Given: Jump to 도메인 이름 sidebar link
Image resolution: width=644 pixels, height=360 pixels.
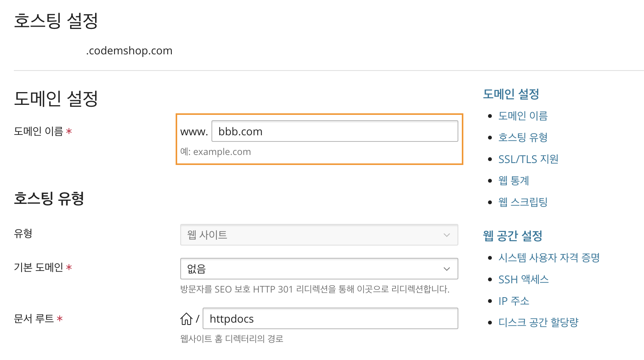Looking at the screenshot, I should 523,116.
